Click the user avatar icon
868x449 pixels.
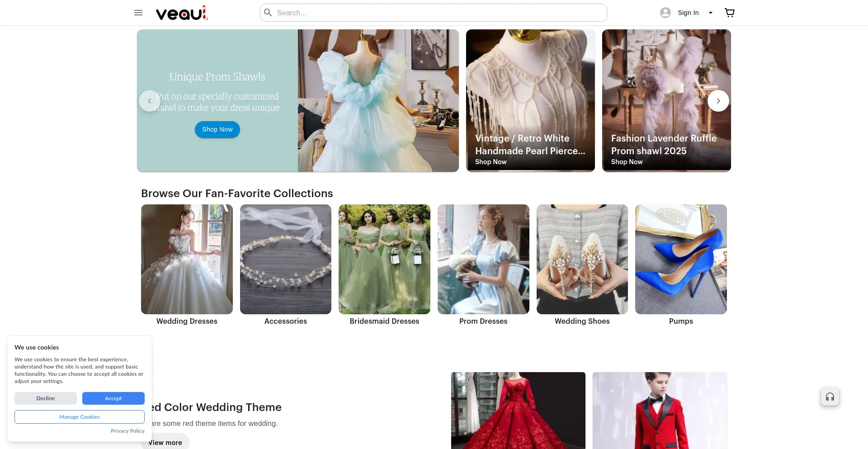665,13
